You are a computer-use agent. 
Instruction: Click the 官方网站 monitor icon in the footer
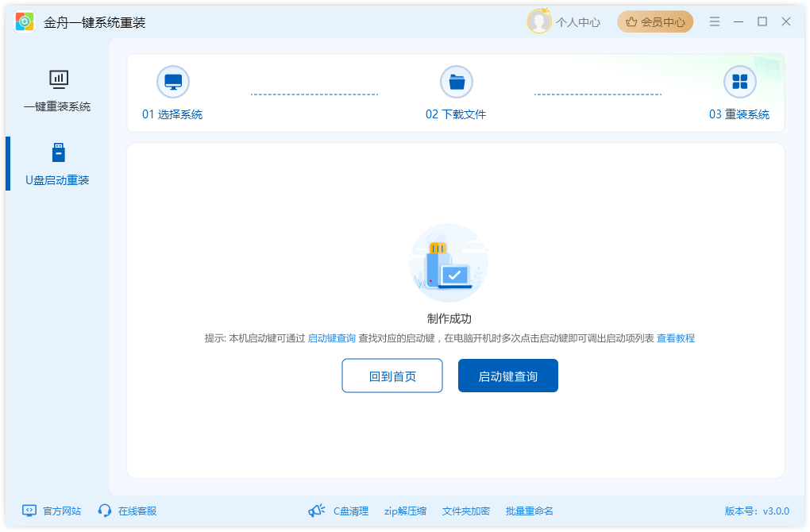tap(29, 511)
